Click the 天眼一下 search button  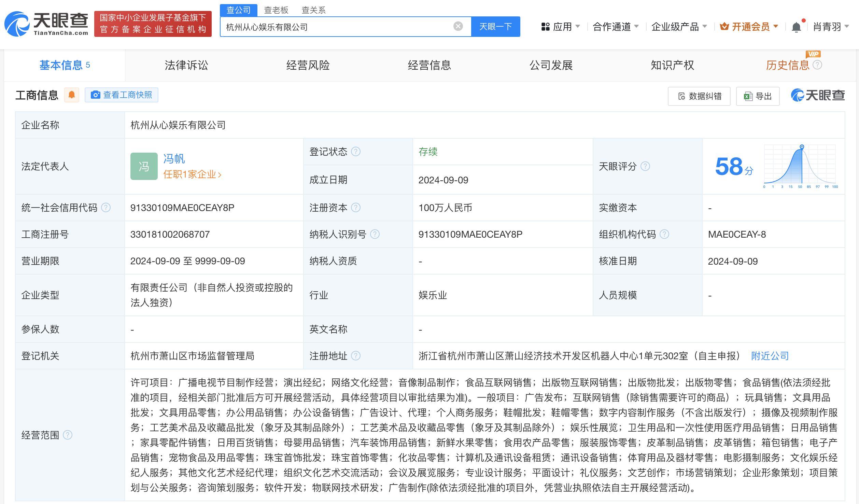[496, 27]
